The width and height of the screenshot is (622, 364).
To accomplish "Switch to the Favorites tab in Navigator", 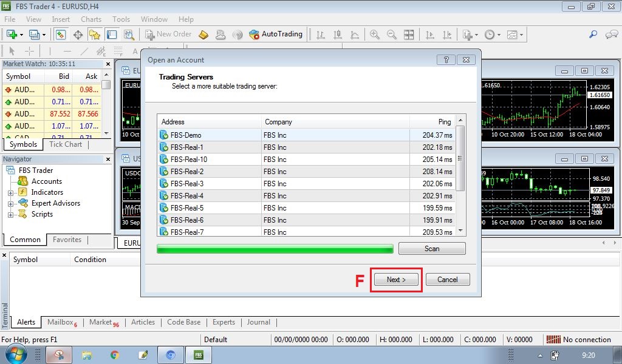I will pyautogui.click(x=67, y=239).
